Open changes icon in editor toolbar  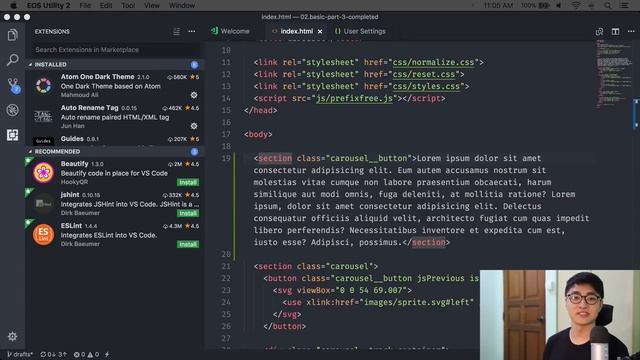(599, 31)
